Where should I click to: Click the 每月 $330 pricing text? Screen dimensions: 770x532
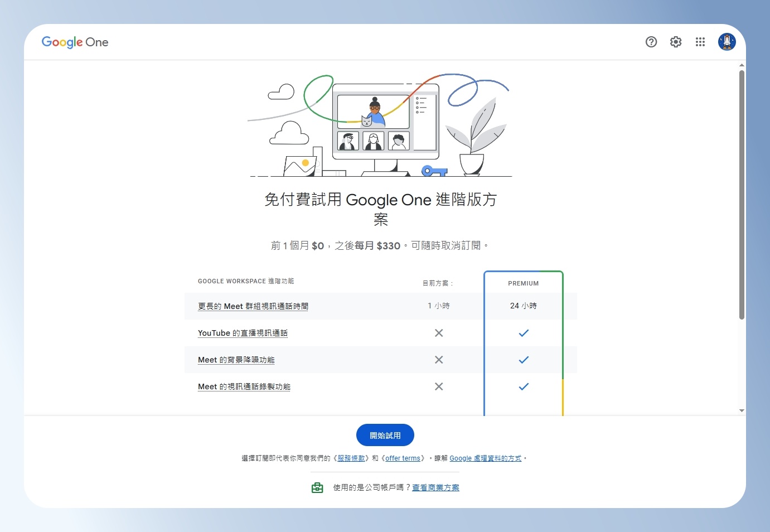(377, 246)
